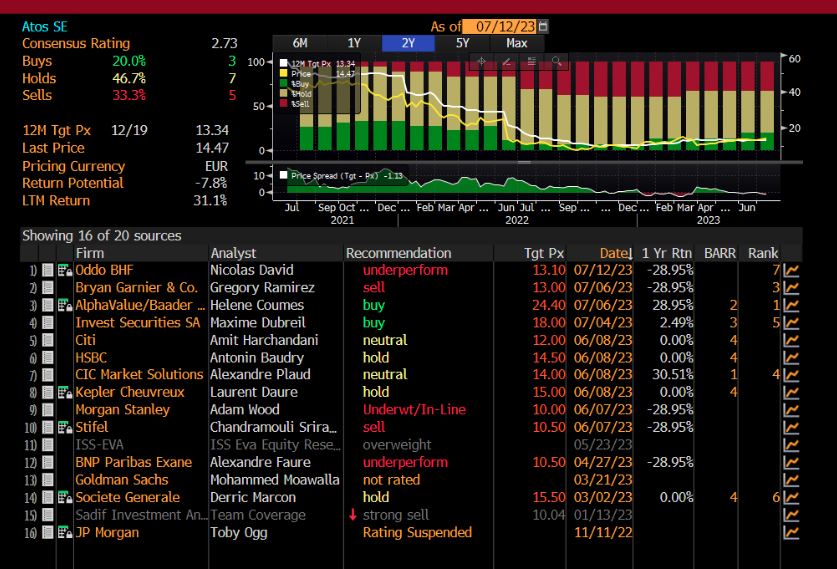Open the Oddo BHF firm link
837x569 pixels.
(x=104, y=271)
